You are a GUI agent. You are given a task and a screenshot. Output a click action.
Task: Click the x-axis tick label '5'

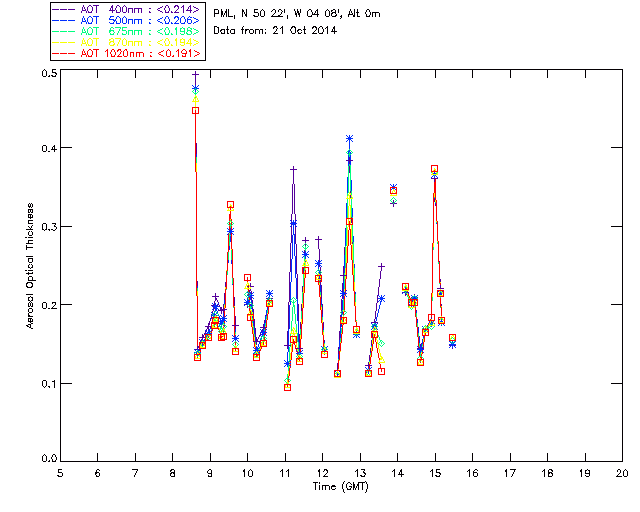(60, 473)
